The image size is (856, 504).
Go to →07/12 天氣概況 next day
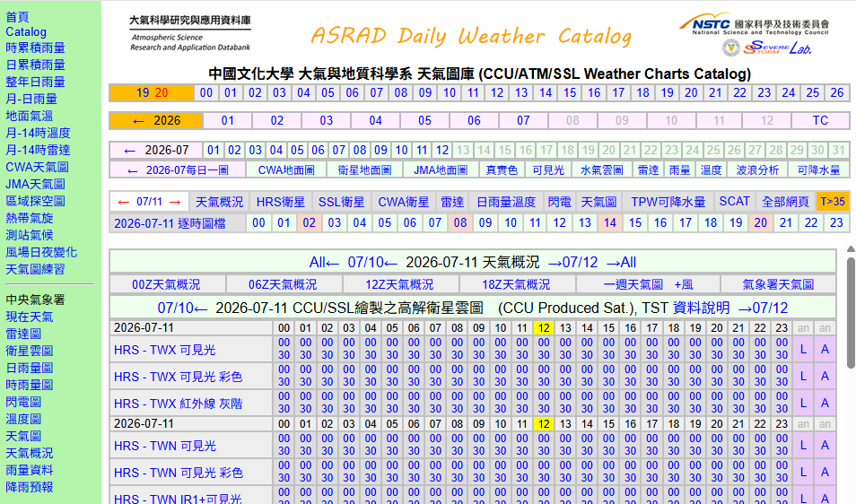(572, 263)
